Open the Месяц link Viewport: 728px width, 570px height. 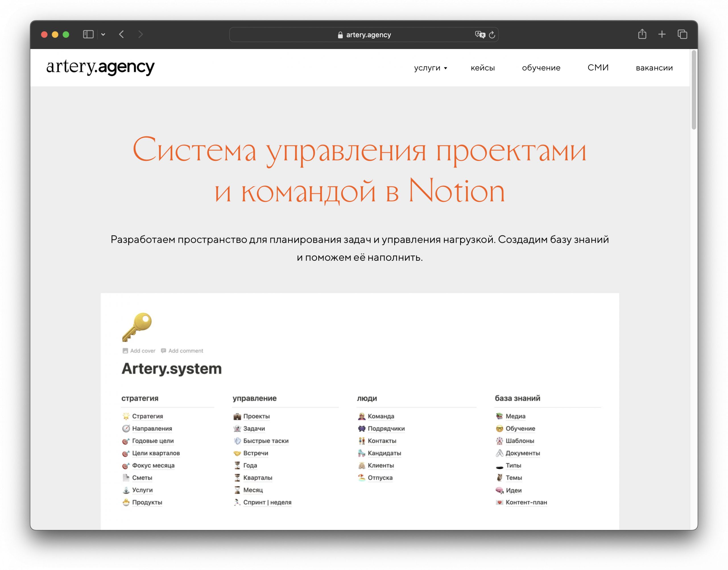[x=253, y=490]
